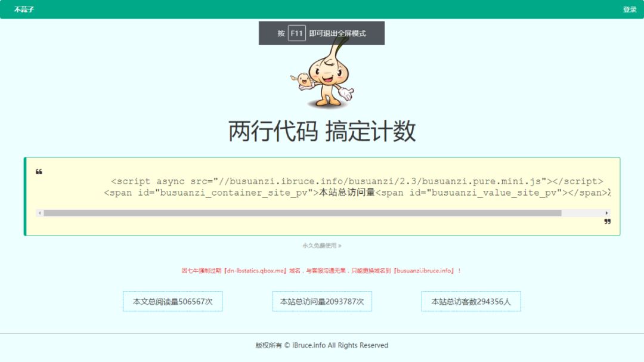Click the horizontal scrollbar thumb in code box

pos(302,213)
